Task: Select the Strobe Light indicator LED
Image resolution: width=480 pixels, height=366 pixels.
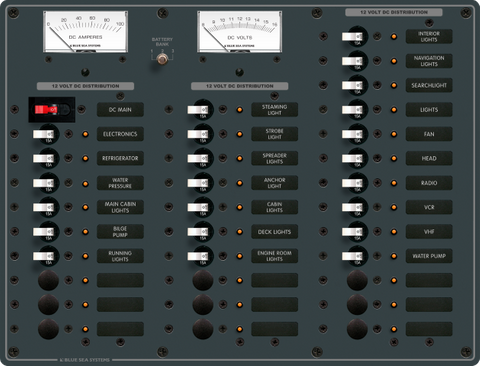Action: click(x=240, y=134)
